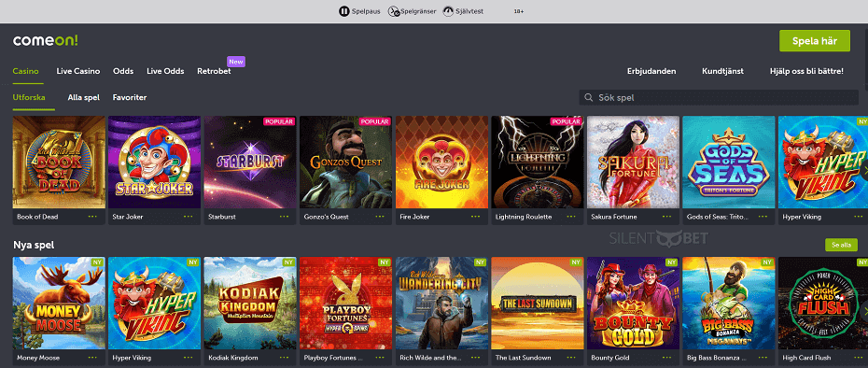Open more options for Book of Dead
Image resolution: width=868 pixels, height=368 pixels.
point(92,217)
